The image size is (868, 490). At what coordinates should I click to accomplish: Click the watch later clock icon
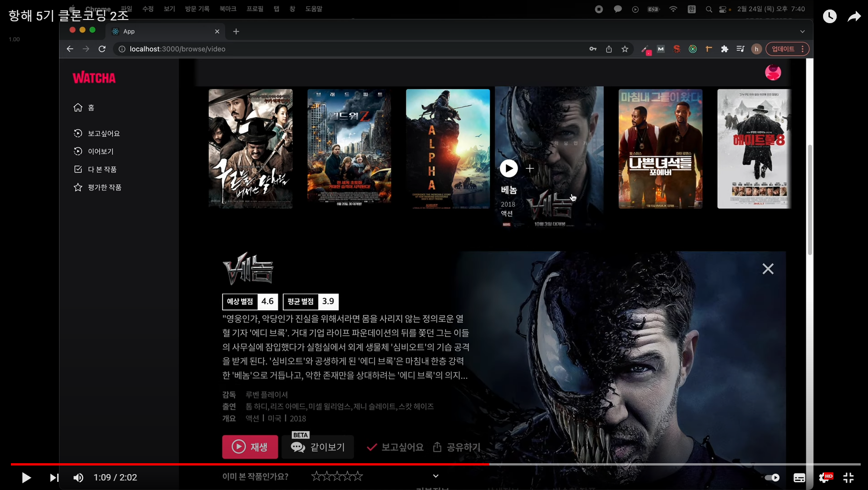pos(830,16)
